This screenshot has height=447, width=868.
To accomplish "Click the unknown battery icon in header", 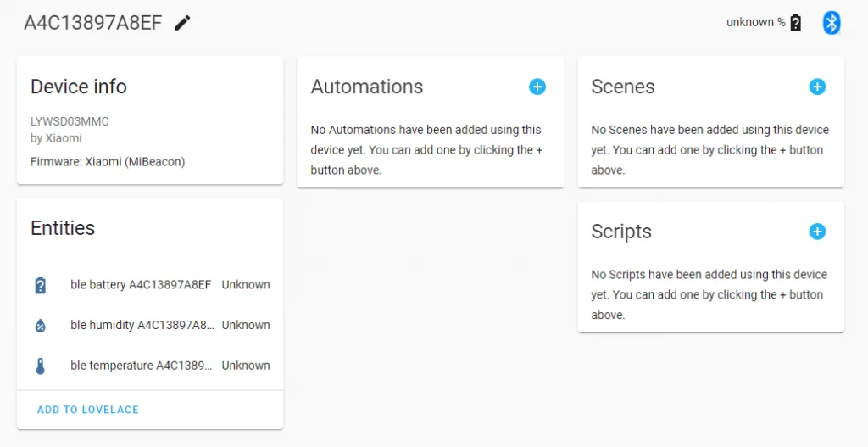I will (x=795, y=23).
